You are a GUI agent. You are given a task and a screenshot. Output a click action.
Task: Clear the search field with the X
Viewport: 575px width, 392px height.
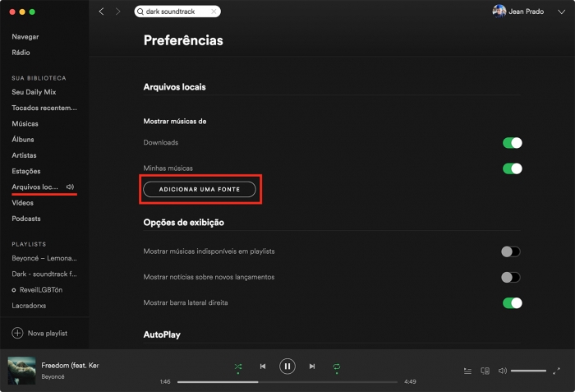pyautogui.click(x=214, y=12)
